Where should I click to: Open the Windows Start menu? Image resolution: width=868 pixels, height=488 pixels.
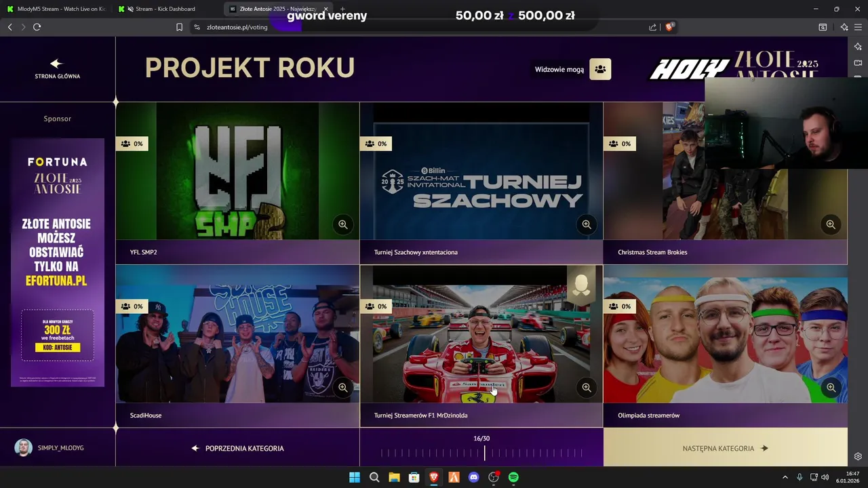tap(355, 477)
